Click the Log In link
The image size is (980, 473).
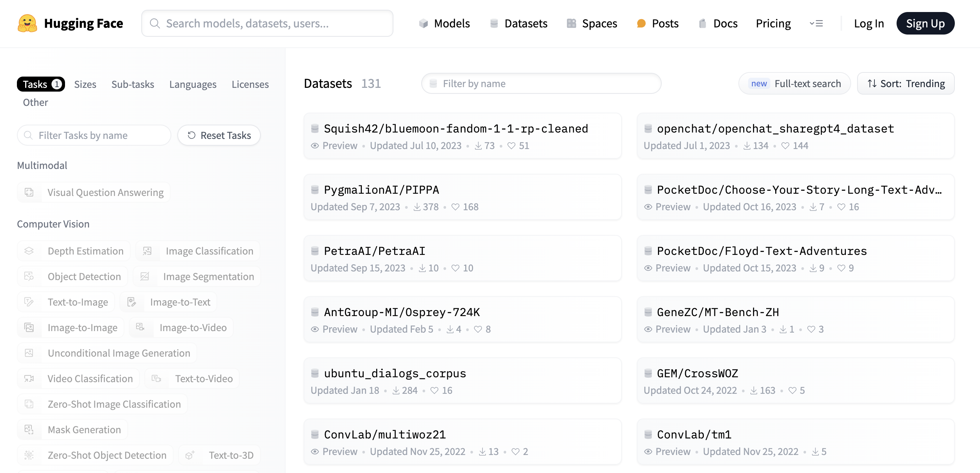tap(868, 24)
